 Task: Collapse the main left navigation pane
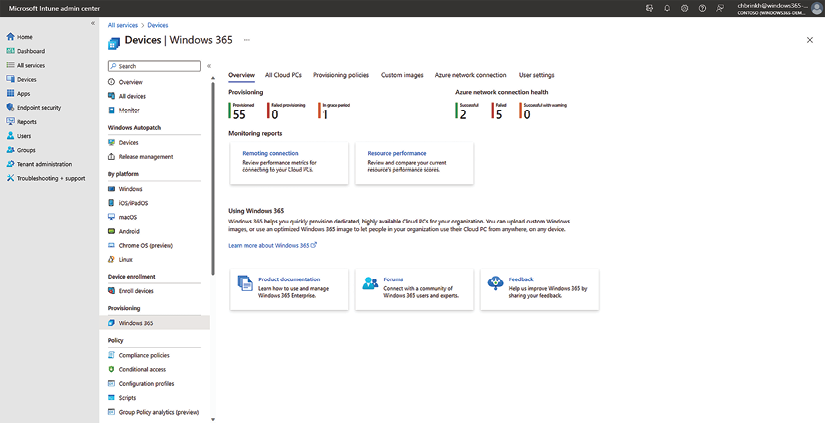pyautogui.click(x=93, y=23)
